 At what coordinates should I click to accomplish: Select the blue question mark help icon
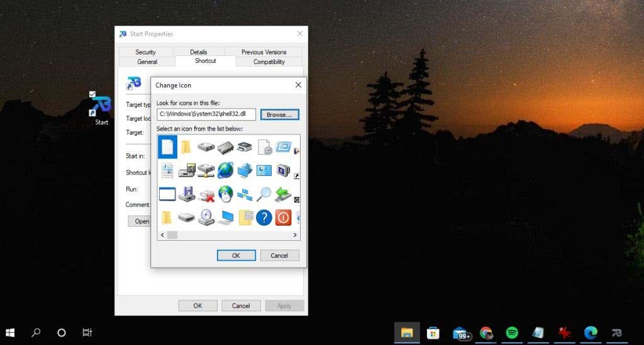pyautogui.click(x=264, y=217)
